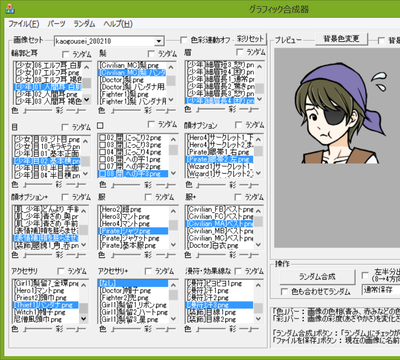The width and height of the screenshot is (400, 360).
Task: Click the 色 slider under アクセサリ
Action: 37,329
